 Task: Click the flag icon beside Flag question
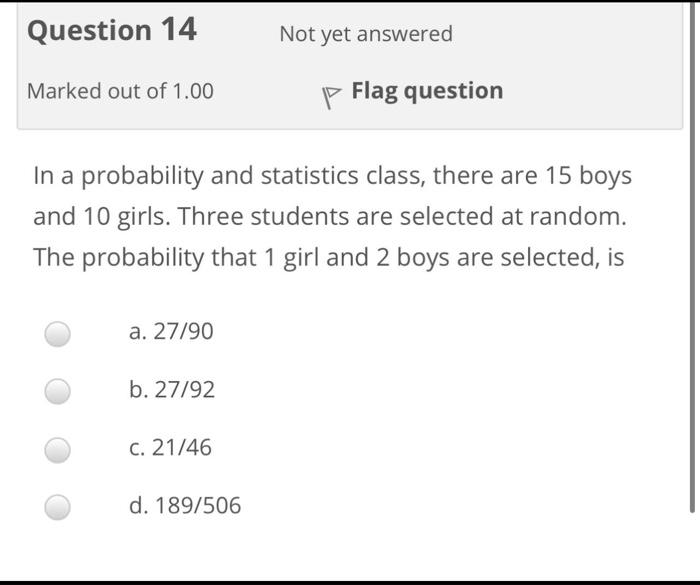[331, 97]
